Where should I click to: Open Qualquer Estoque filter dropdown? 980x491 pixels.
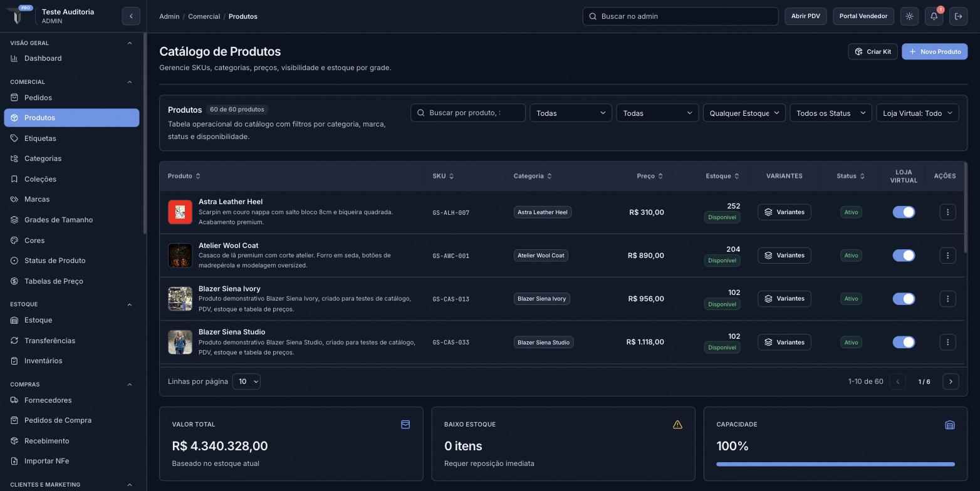[744, 113]
